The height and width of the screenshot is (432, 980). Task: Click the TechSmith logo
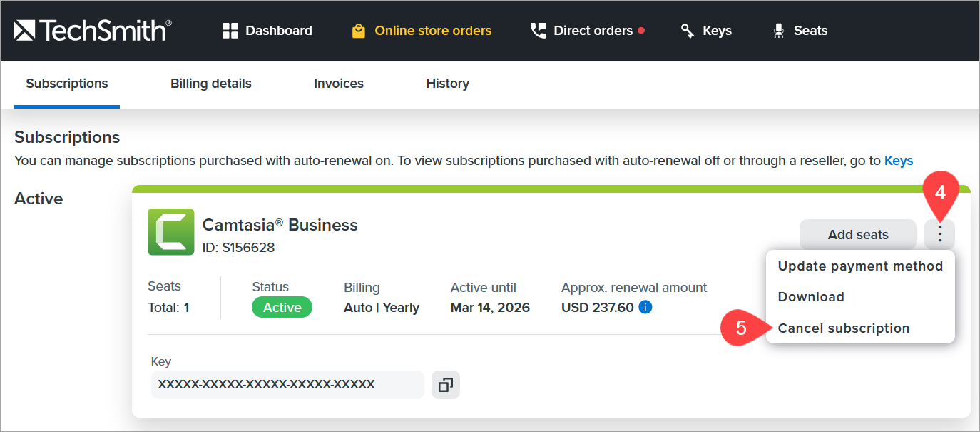click(93, 30)
